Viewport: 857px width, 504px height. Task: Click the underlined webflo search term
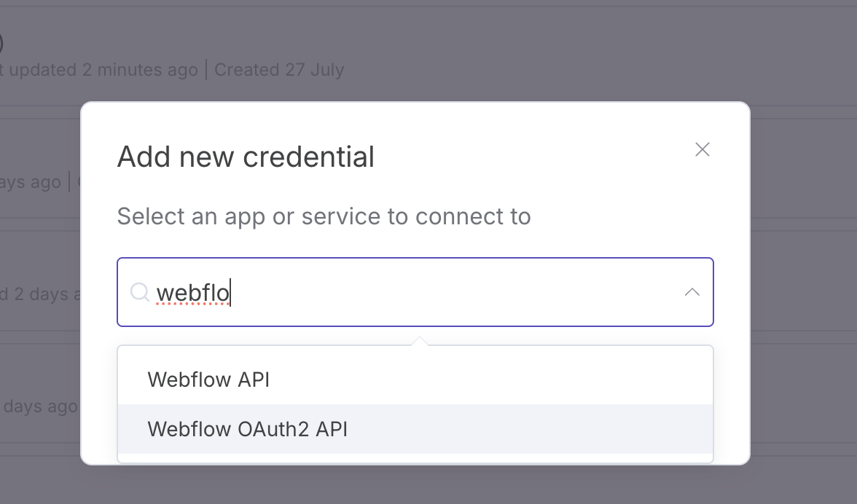[193, 292]
